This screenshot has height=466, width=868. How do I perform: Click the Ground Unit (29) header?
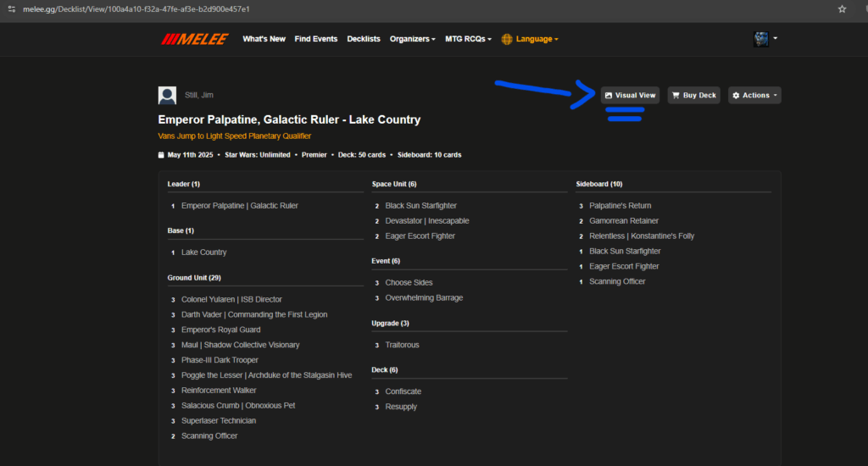[194, 278]
